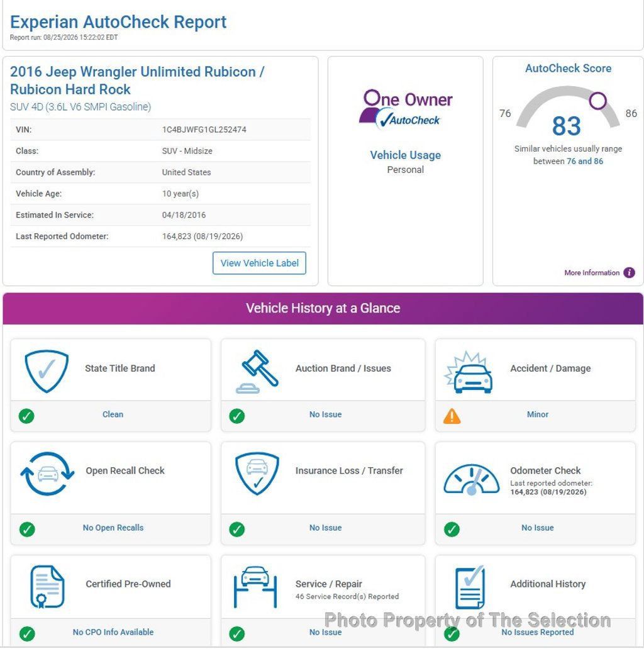Select the Odometer Check gauge icon
The width and height of the screenshot is (644, 649).
click(472, 479)
